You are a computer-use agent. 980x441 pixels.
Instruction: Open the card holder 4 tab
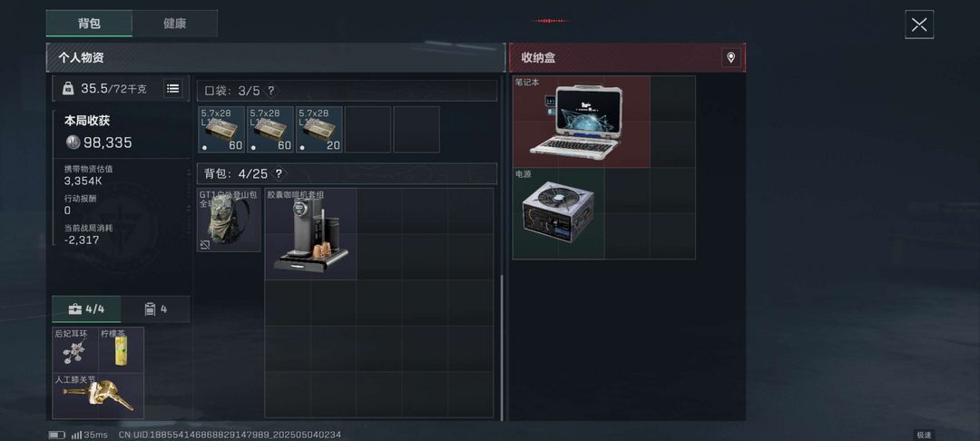tap(156, 309)
